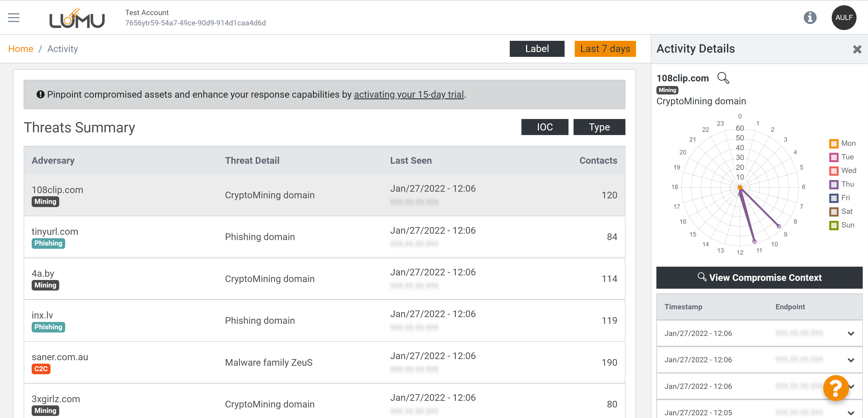The width and height of the screenshot is (868, 418).
Task: Open the hamburger navigation menu
Action: point(14,17)
